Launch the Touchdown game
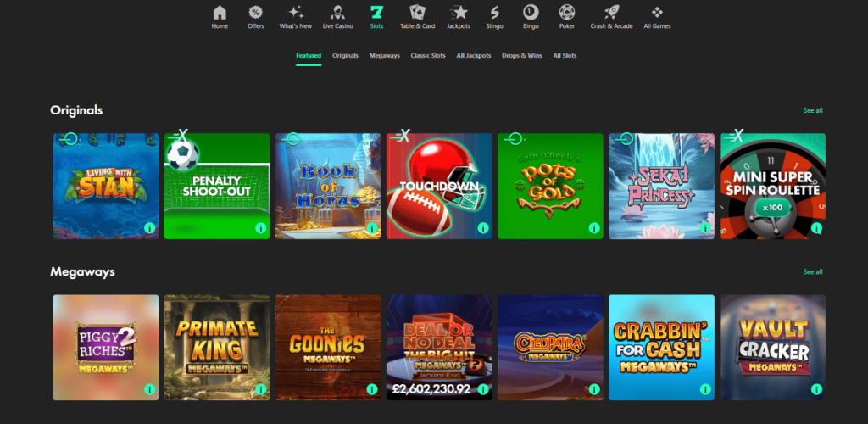The image size is (868, 424). (439, 186)
